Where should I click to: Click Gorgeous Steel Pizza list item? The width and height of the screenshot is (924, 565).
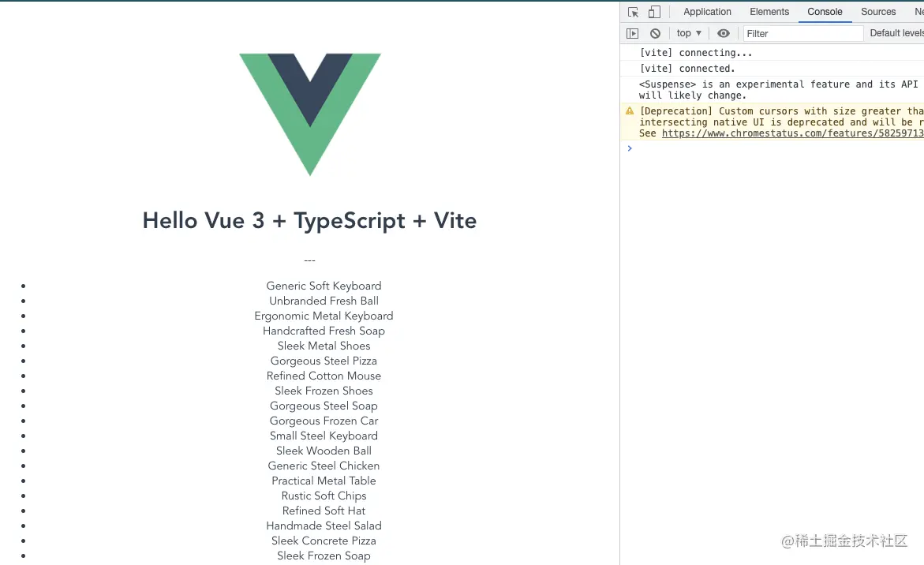click(x=324, y=361)
